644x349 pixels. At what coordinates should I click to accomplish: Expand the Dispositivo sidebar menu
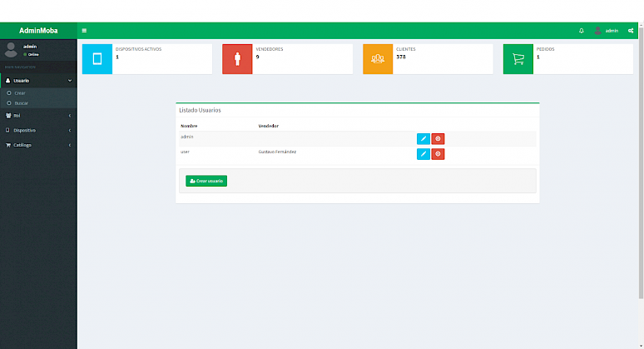pyautogui.click(x=38, y=130)
